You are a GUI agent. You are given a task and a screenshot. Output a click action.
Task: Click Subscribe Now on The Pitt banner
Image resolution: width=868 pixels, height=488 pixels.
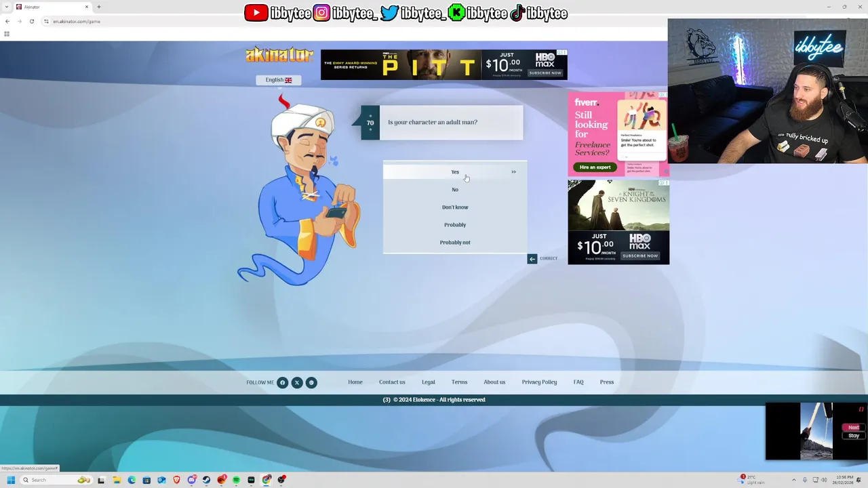(546, 73)
